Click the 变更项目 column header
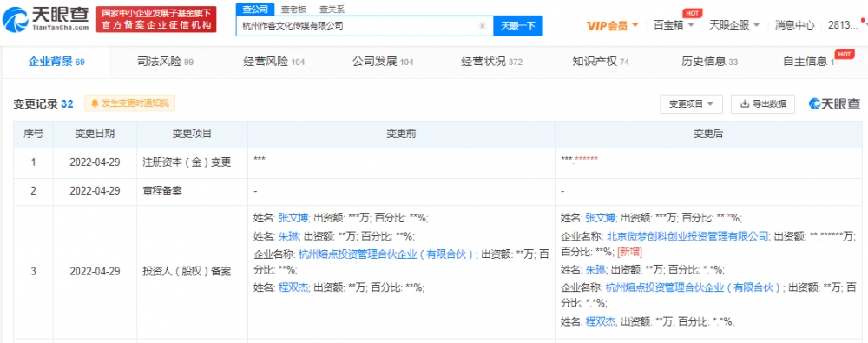Screen dimensions: 868x343 [192, 134]
